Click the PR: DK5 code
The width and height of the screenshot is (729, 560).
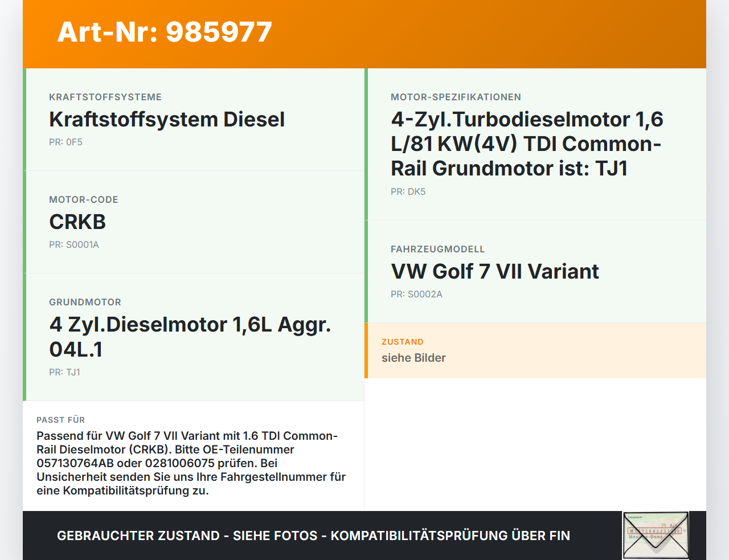pos(408,192)
